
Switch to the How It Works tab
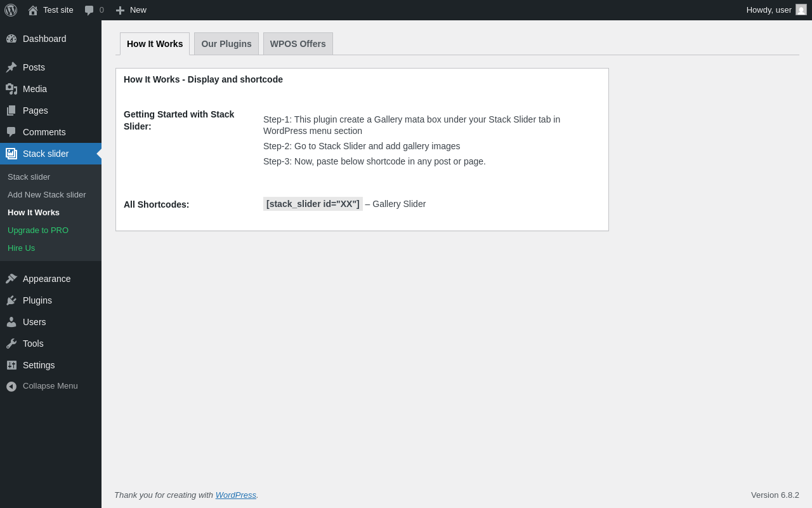tap(155, 44)
